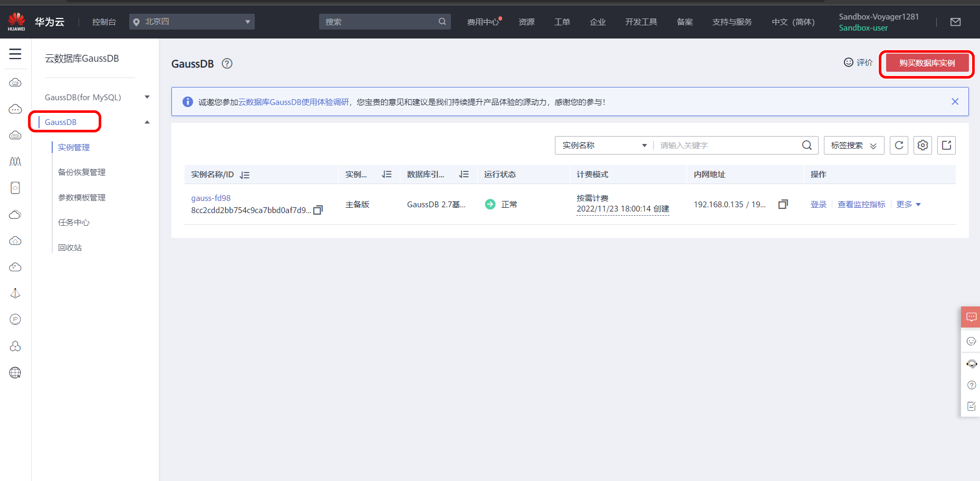
Task: Open the table column settings gear
Action: click(923, 145)
